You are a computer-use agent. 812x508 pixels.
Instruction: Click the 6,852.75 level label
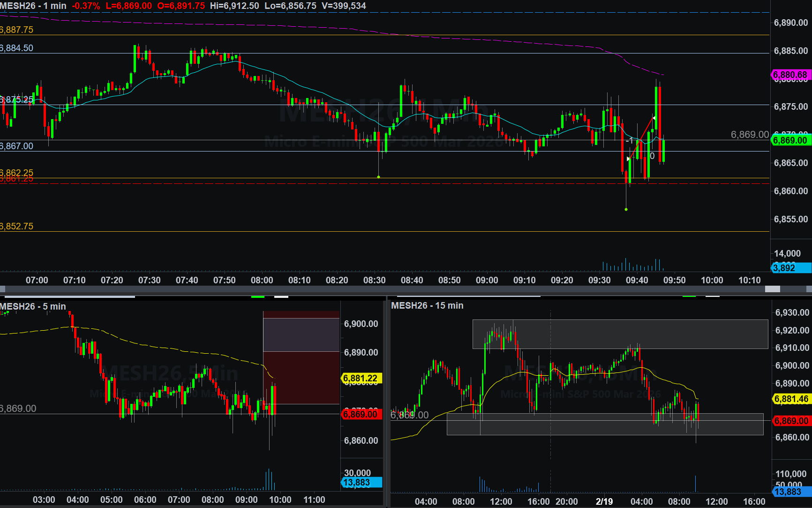tap(17, 226)
